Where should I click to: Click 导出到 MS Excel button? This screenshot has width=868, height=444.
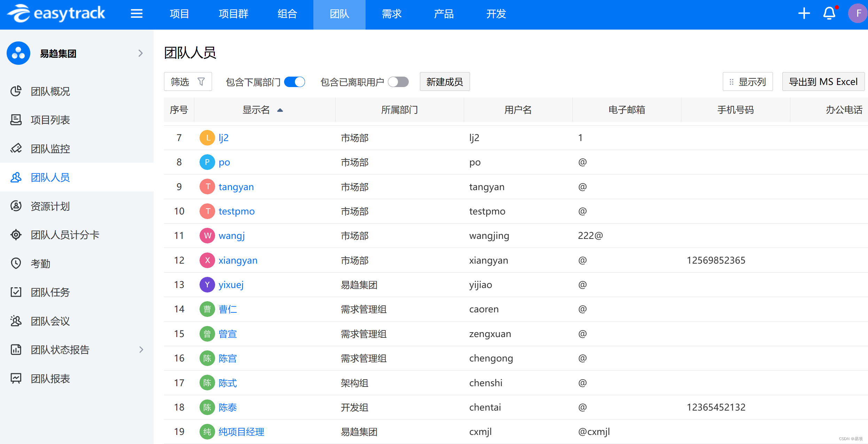coord(823,82)
